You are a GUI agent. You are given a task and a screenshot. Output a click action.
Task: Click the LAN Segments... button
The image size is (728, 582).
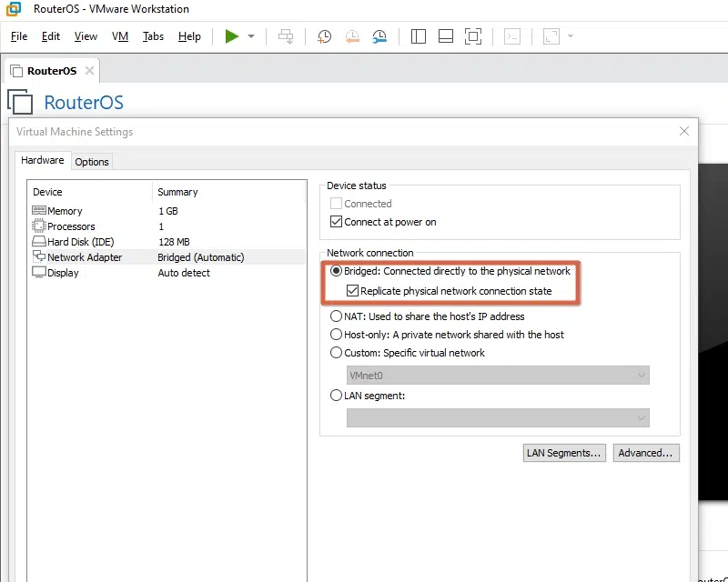[x=564, y=453]
